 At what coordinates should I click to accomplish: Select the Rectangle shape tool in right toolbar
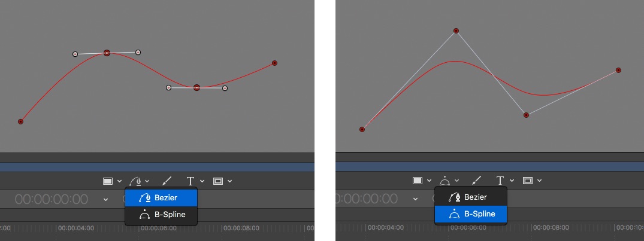coord(418,181)
